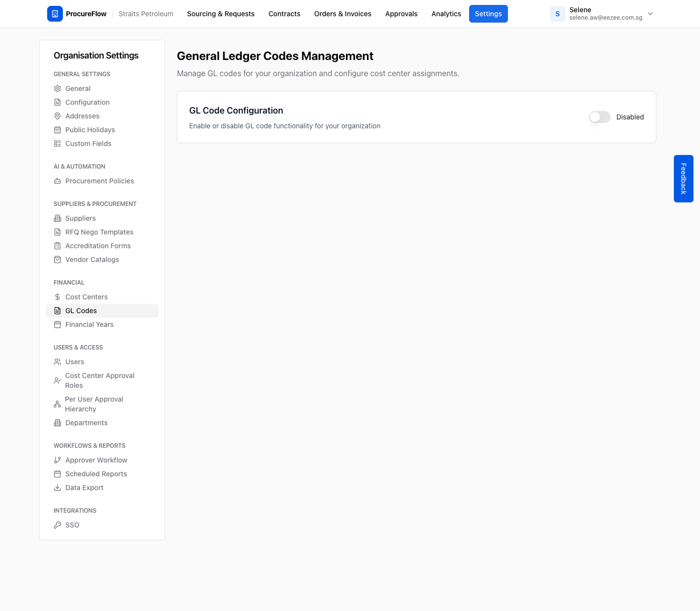Open Custom Fields settings
Screen dimensions: 700x611
point(102,144)
